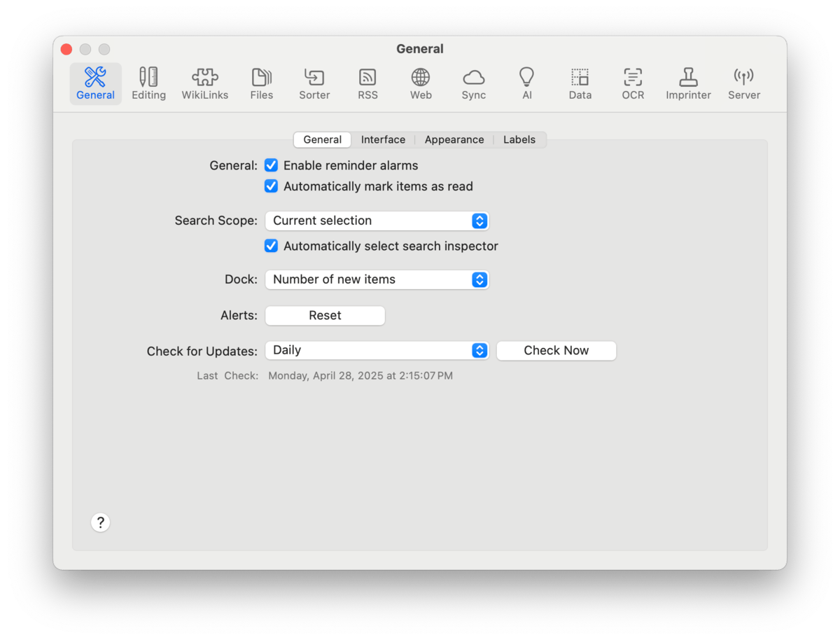Open the WikiLinks settings pane

coord(205,83)
